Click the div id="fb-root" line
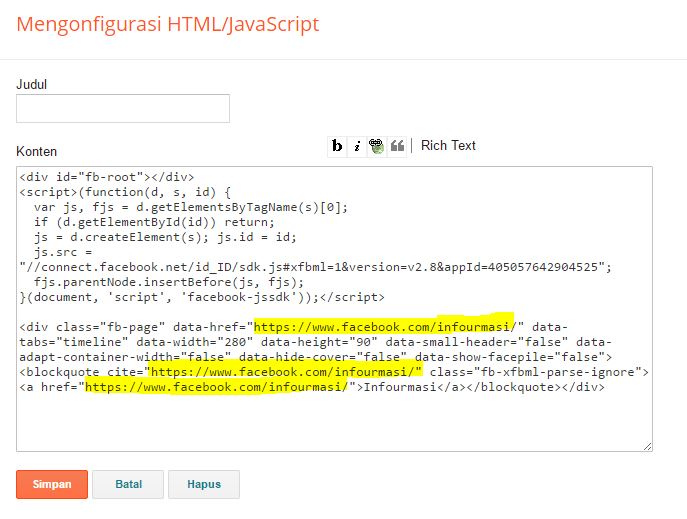 (x=106, y=177)
